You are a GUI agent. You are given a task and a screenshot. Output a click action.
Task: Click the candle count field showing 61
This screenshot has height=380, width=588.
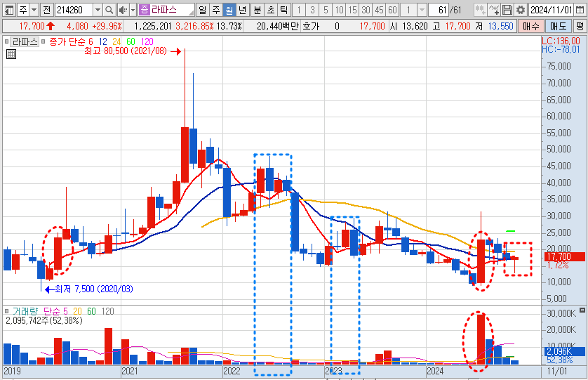coord(439,10)
